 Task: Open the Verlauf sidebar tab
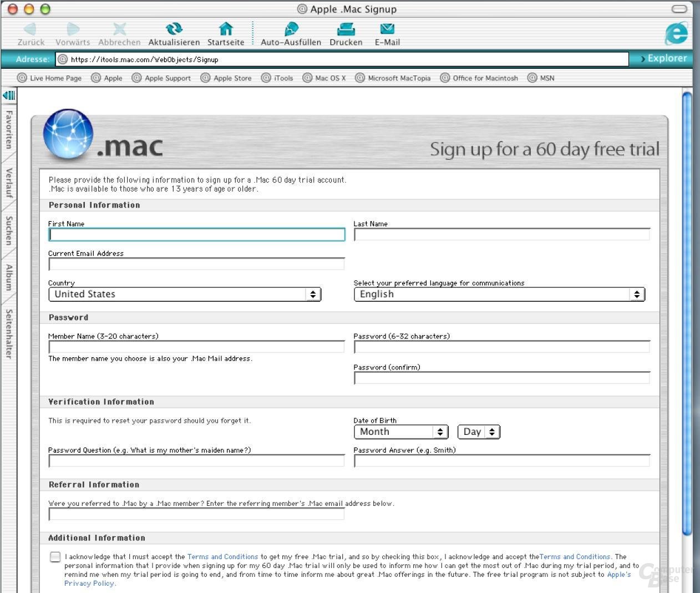pos(9,183)
